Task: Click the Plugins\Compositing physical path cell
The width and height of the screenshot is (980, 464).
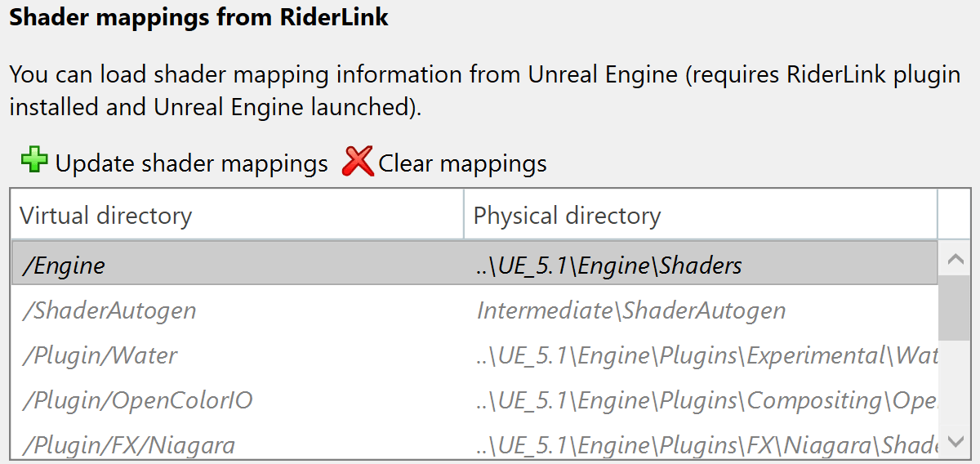Action: (707, 400)
